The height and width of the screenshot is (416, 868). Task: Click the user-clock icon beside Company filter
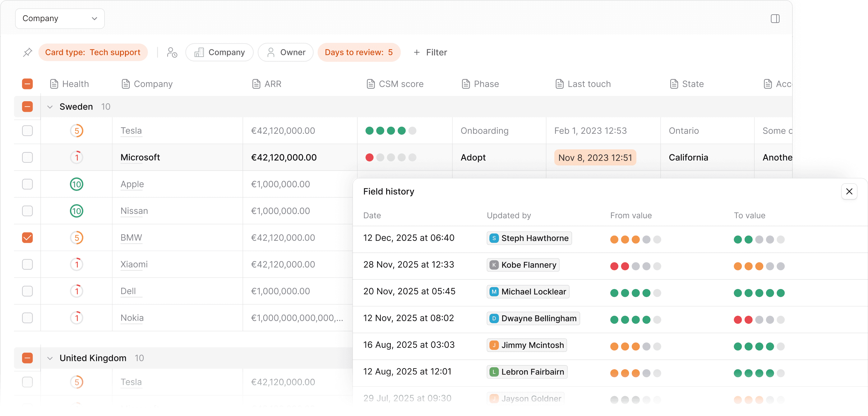pyautogui.click(x=172, y=52)
